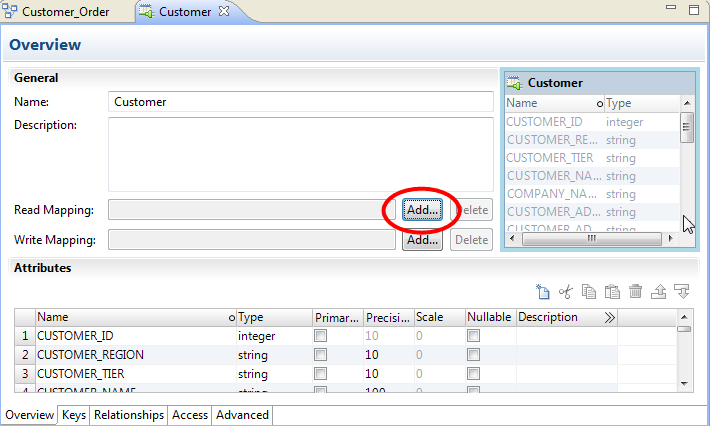Toggle Primary Key checkbox for CUSTOMER_ID
Screen dimensions: 710x426
pos(320,336)
